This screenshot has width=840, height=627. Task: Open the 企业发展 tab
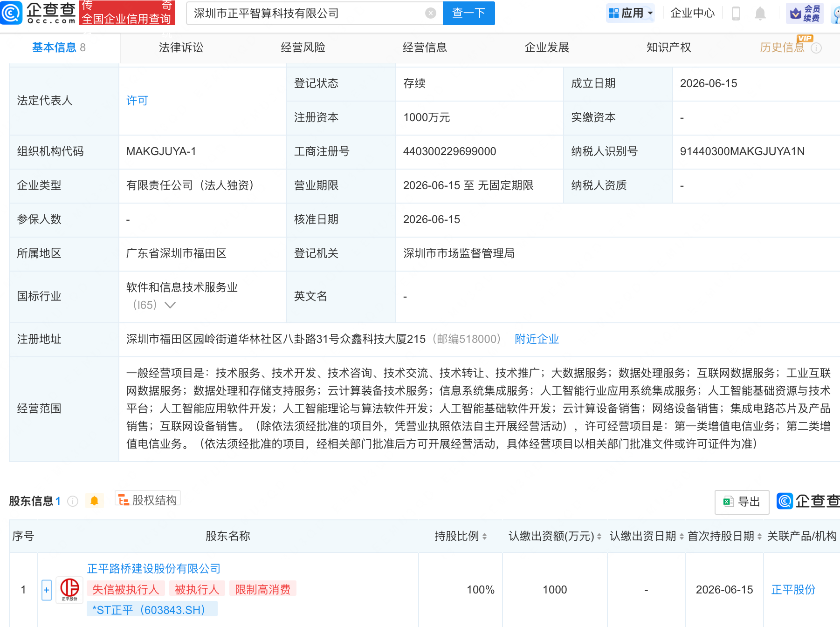tap(547, 48)
